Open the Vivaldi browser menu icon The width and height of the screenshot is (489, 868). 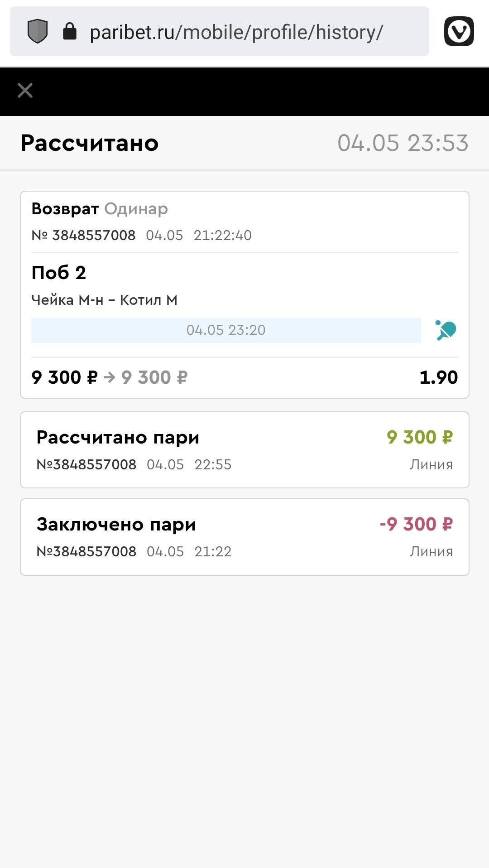tap(459, 31)
